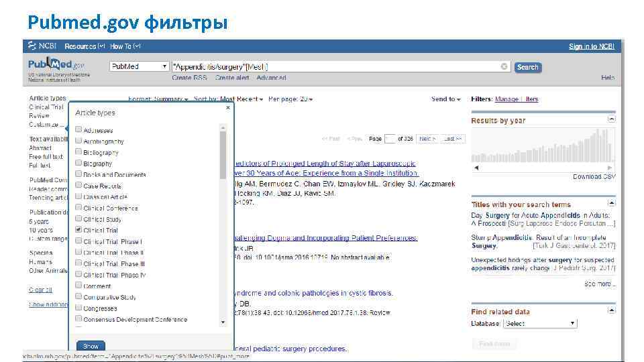This screenshot has width=644, height=362.
Task: Check the Books and Documents checkbox
Action: [78, 174]
